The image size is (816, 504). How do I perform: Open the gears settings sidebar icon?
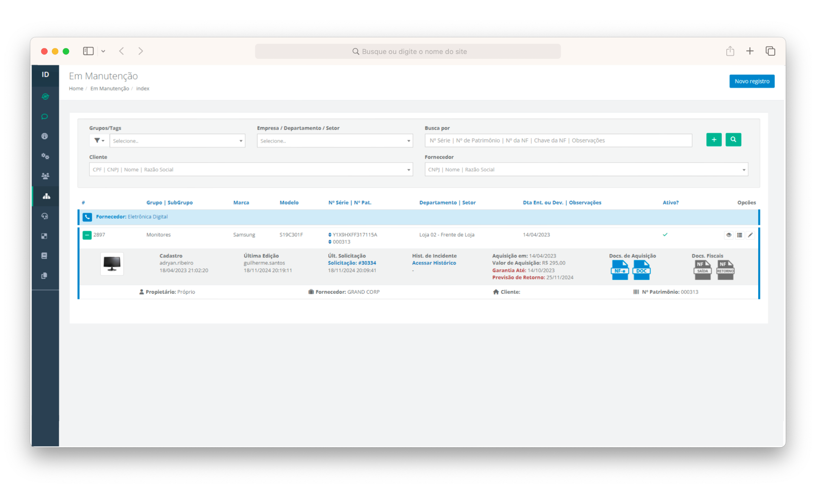click(x=45, y=156)
